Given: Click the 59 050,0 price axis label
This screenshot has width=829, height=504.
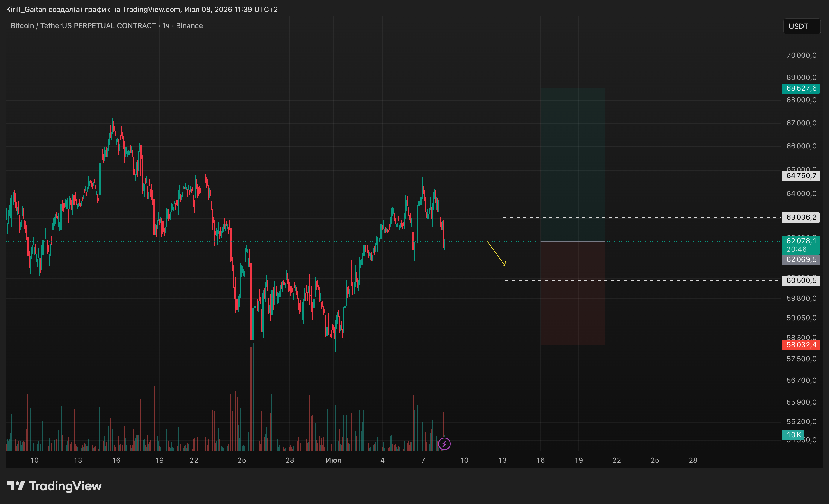Looking at the screenshot, I should (801, 318).
